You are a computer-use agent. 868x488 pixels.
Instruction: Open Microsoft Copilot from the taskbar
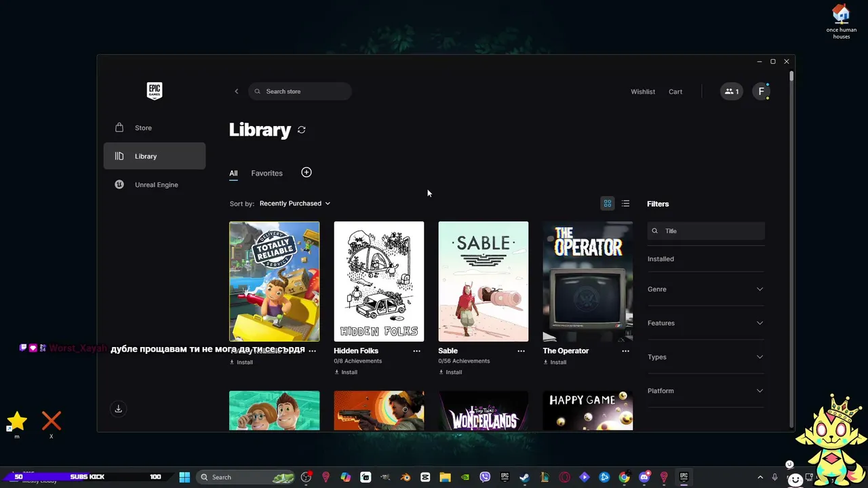click(346, 477)
